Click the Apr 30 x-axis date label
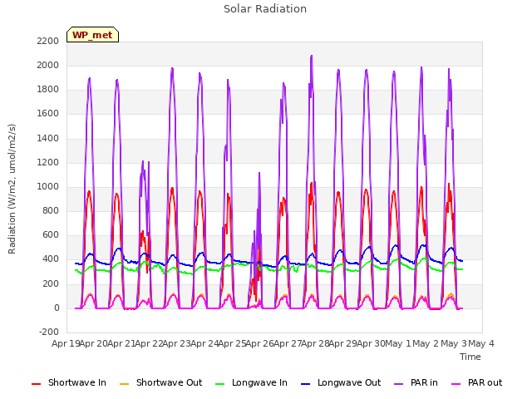Screen dimensions: 532x399 (x=371, y=343)
